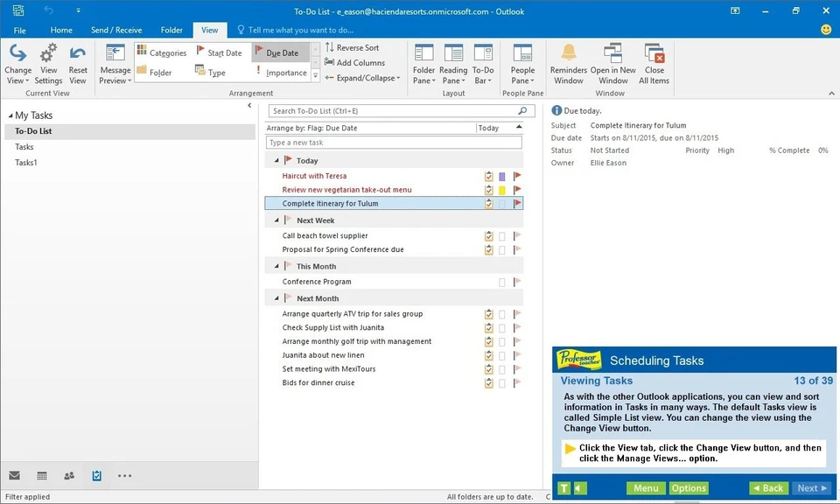Open the Mail view from the navigation bar
Image resolution: width=840 pixels, height=504 pixels.
(x=14, y=475)
